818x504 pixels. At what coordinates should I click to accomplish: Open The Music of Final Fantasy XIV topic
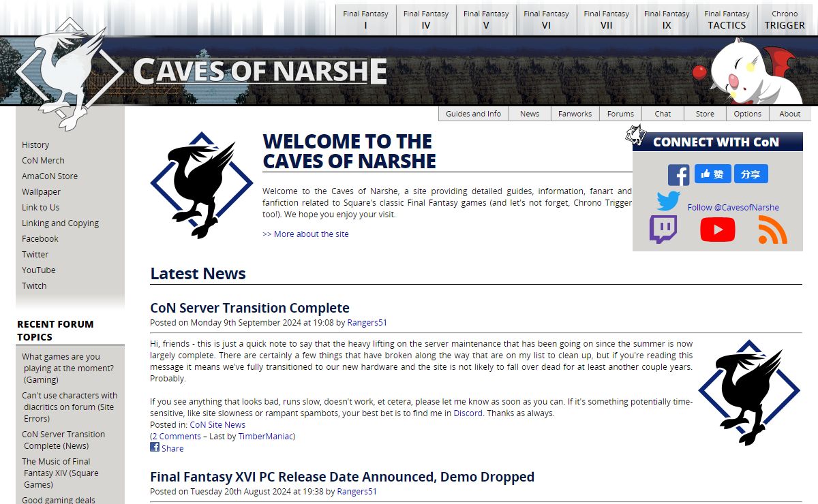coord(60,473)
